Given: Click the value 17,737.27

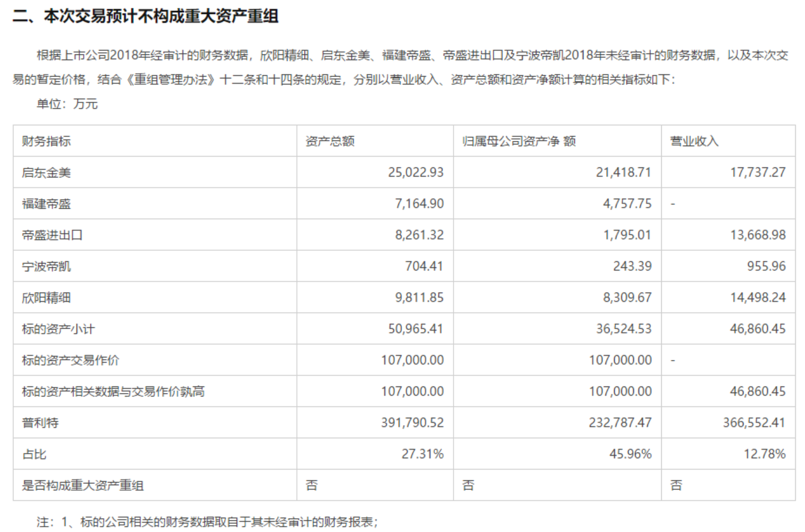Looking at the screenshot, I should pyautogui.click(x=757, y=172).
